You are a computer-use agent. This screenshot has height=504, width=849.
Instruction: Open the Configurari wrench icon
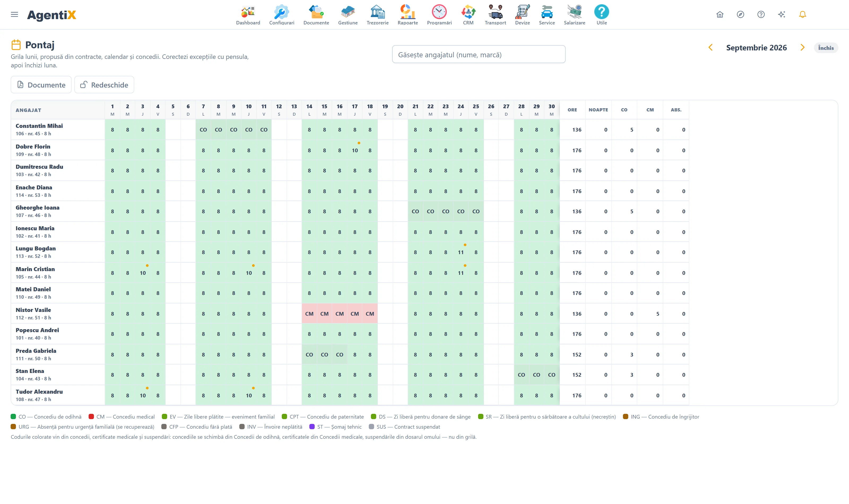(x=281, y=12)
